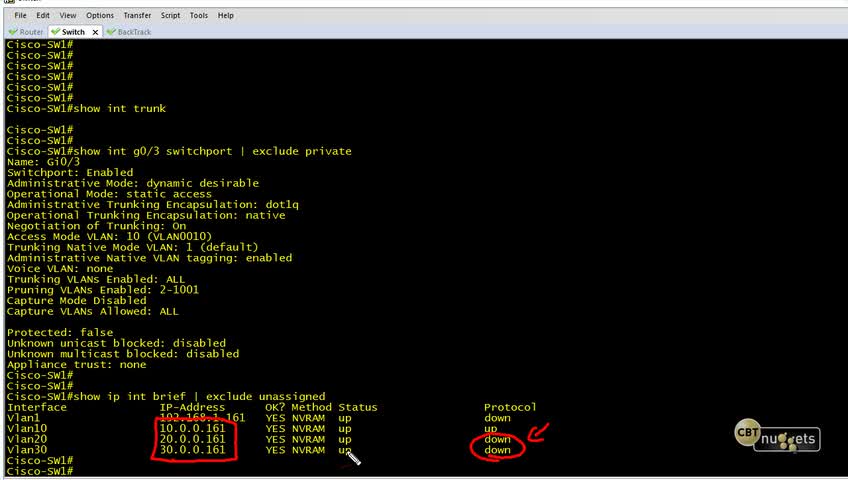This screenshot has width=848, height=480.
Task: Click the 'Appliance trust: none' line
Action: [x=76, y=365]
